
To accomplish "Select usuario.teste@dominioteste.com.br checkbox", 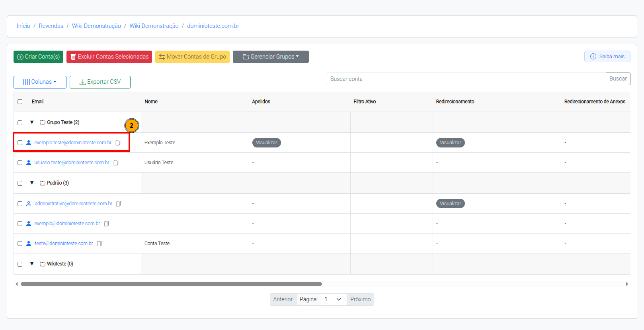I will (x=20, y=163).
